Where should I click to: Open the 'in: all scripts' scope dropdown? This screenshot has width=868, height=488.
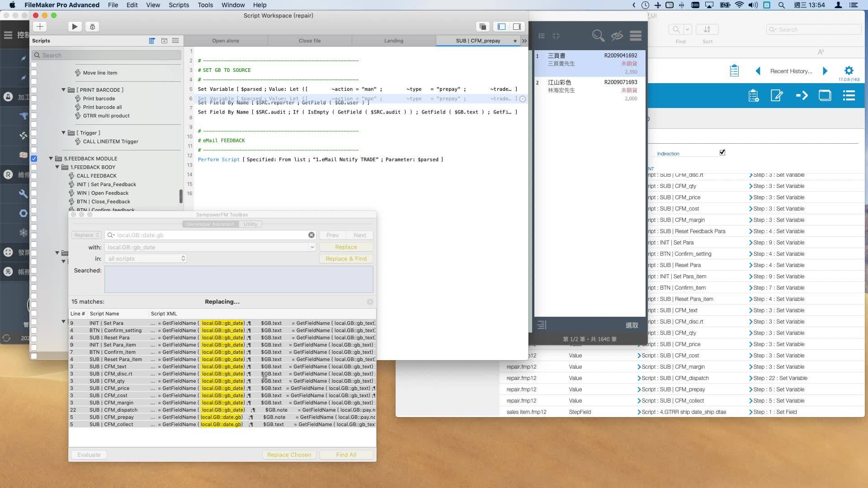click(x=146, y=258)
